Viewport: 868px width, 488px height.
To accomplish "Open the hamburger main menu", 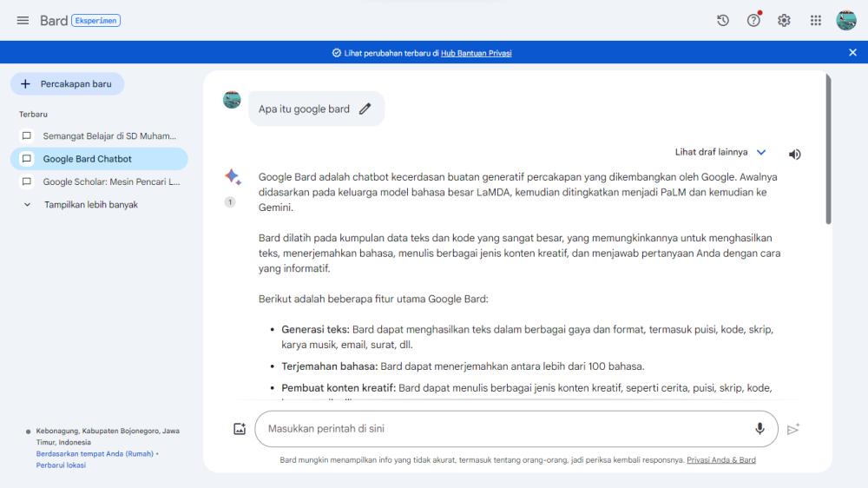I will 23,21.
